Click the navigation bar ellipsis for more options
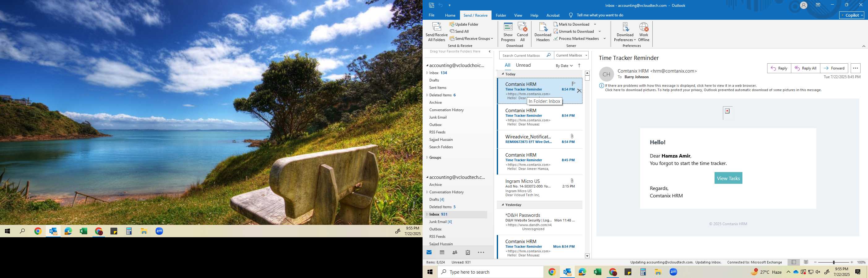 (481, 252)
